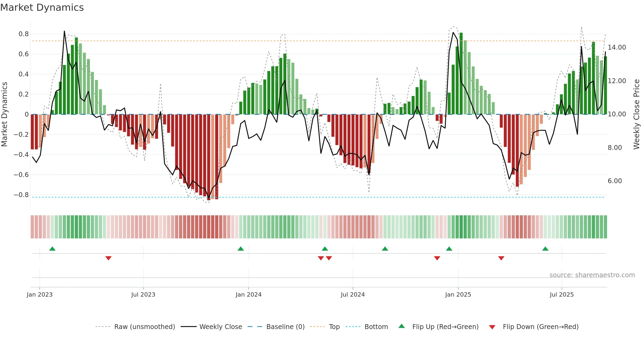Toggle the Bottom legend entry
This screenshot has height=362, width=644.
[x=367, y=327]
